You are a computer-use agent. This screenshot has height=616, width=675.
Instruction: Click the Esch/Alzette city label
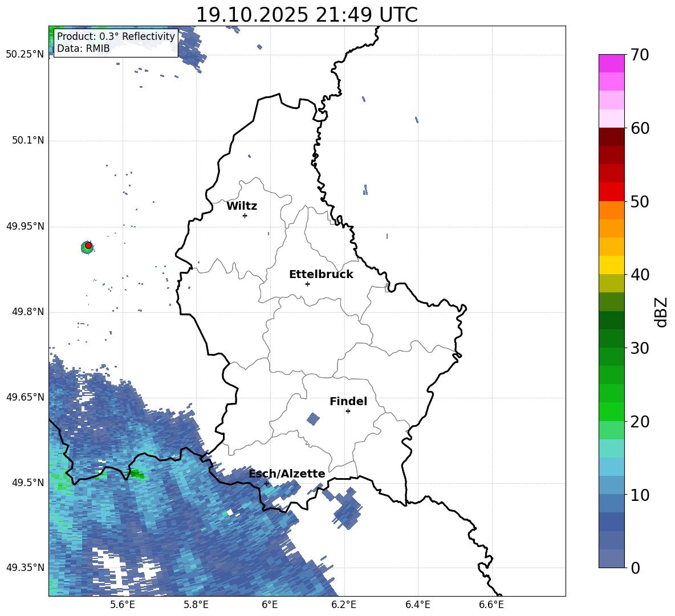(x=287, y=474)
